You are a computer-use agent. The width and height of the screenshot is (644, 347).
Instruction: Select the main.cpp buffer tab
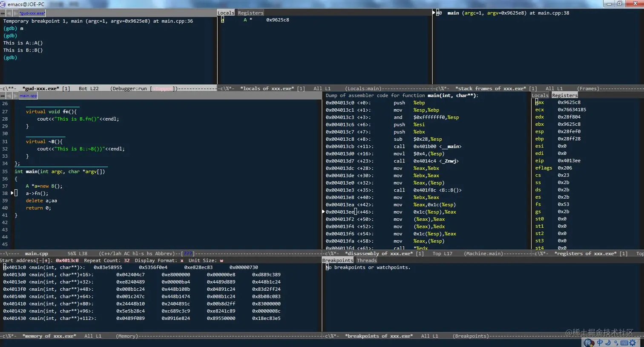28,96
